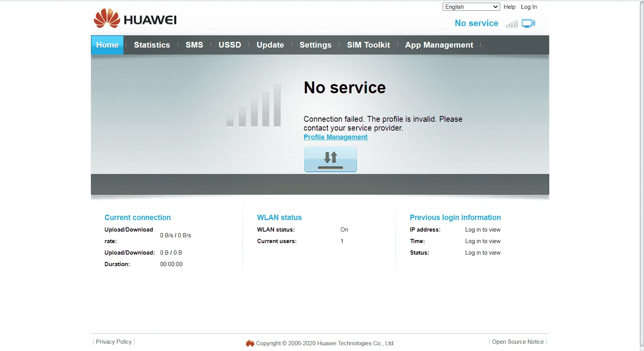Go to the Settings tab
Viewport: 644px width, 351px height.
315,45
